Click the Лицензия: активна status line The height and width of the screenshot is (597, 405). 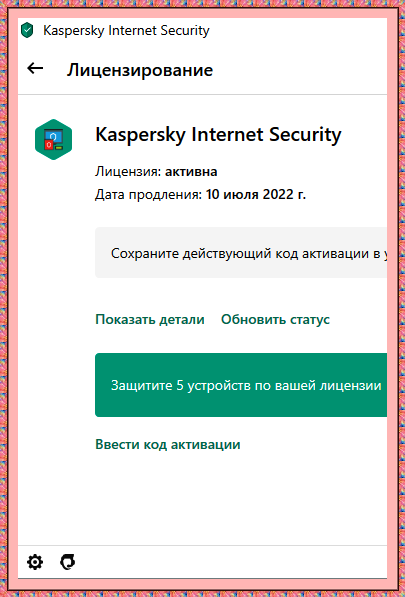click(156, 172)
